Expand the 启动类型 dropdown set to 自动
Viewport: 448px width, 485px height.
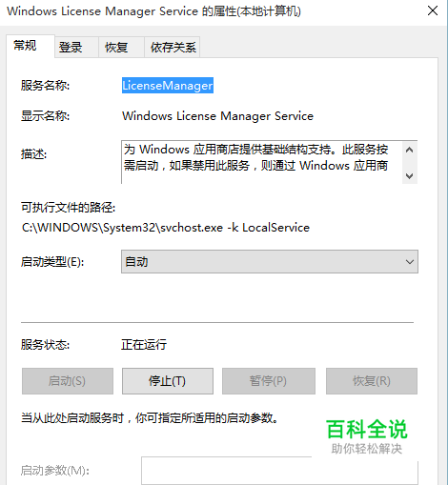click(270, 262)
